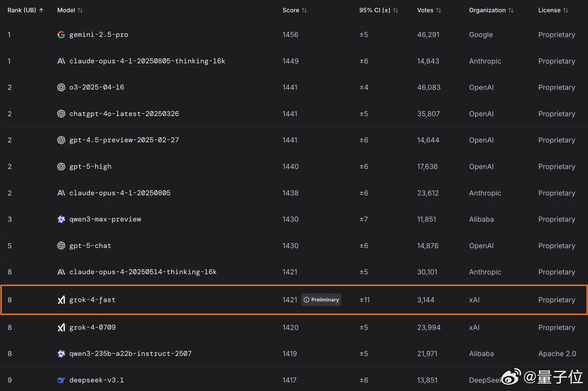Click Anthropic logo beside claude-opus-4-1-20250805

pyautogui.click(x=61, y=193)
